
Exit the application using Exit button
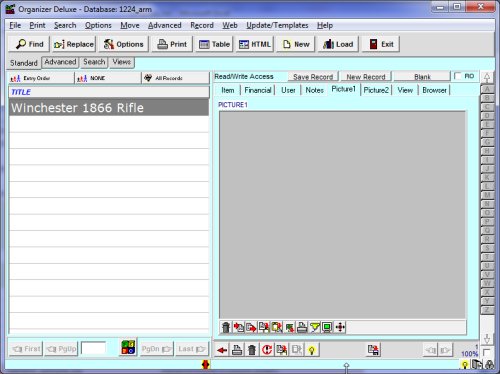click(x=381, y=44)
